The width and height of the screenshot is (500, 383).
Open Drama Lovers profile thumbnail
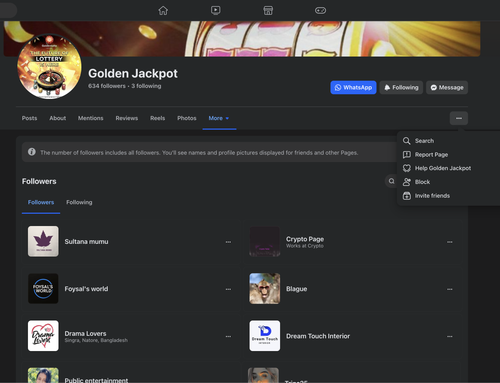click(x=43, y=336)
